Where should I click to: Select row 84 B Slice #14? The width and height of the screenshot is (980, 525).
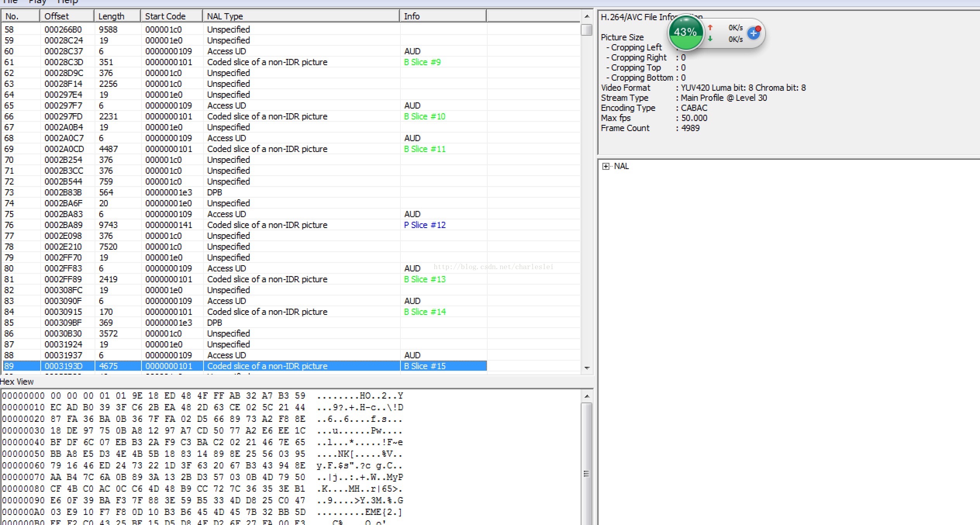(x=245, y=312)
